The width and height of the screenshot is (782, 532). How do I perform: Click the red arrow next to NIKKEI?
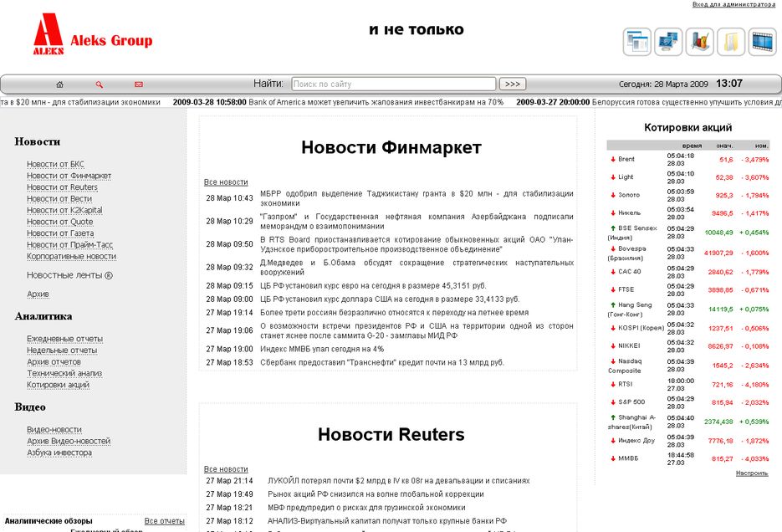coord(613,345)
